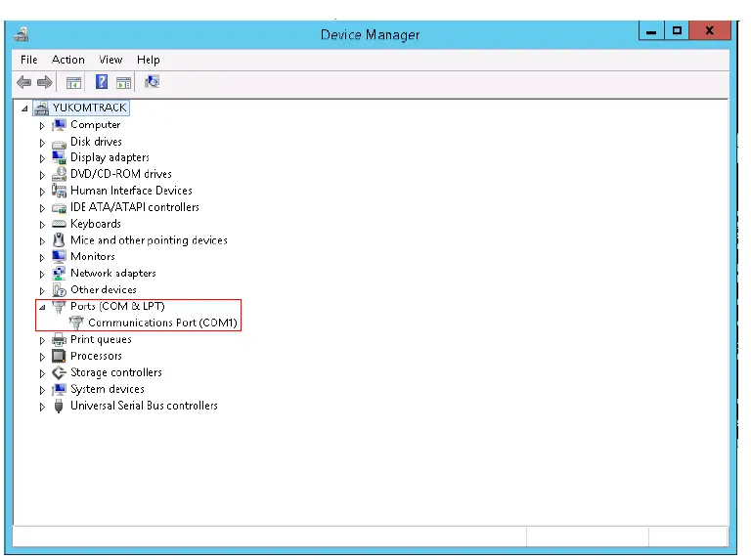Click the Human Interface Devices icon
The height and width of the screenshot is (560, 751).
tap(59, 191)
